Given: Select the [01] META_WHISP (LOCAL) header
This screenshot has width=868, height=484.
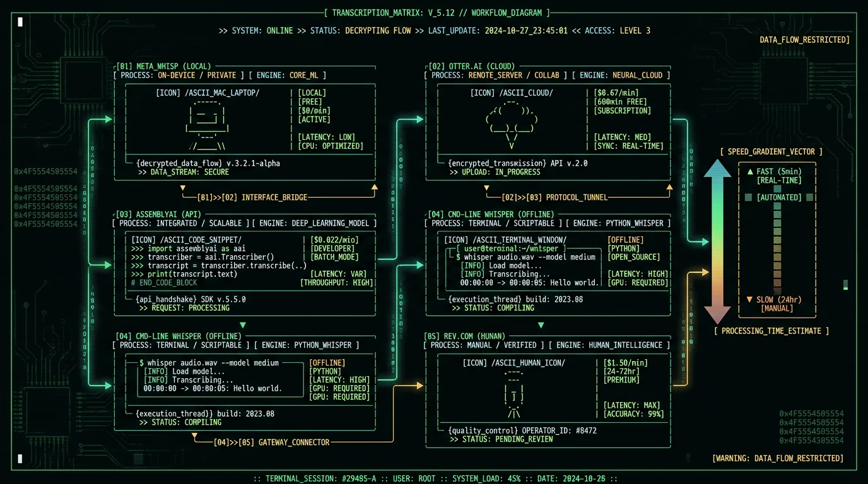Looking at the screenshot, I should (163, 66).
